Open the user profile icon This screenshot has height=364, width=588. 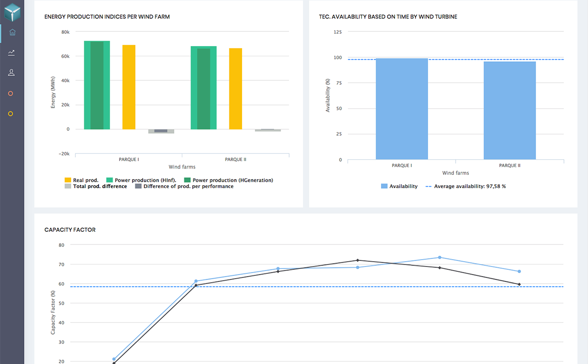(x=12, y=73)
